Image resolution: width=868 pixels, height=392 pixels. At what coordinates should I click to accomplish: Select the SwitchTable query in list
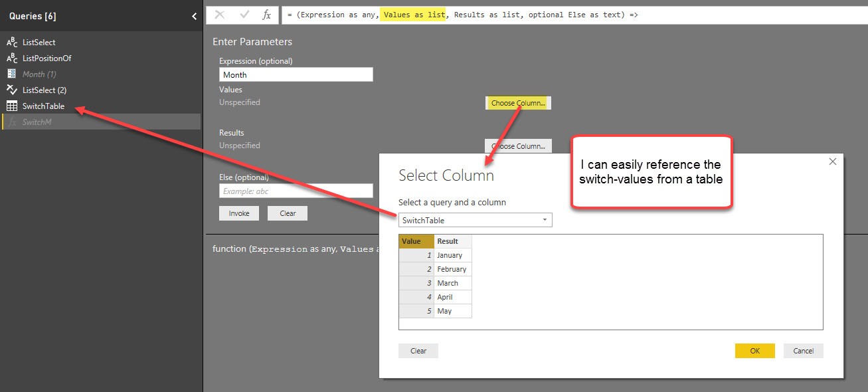point(43,106)
